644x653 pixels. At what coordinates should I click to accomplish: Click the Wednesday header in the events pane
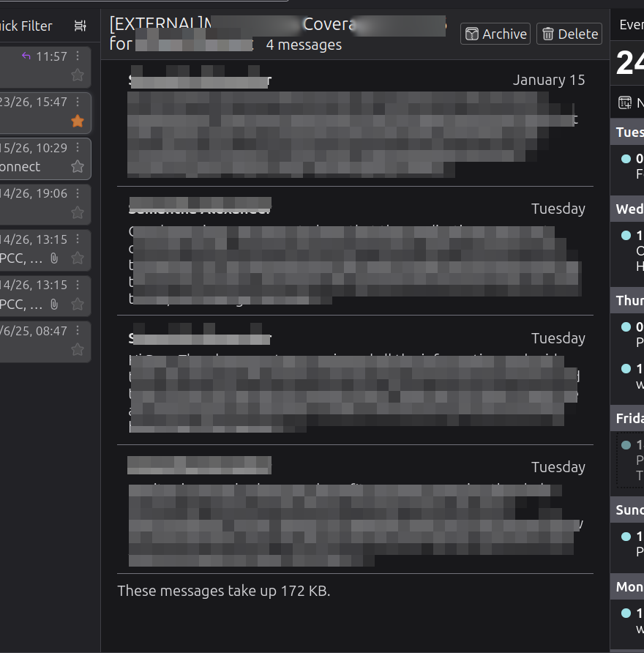627,209
